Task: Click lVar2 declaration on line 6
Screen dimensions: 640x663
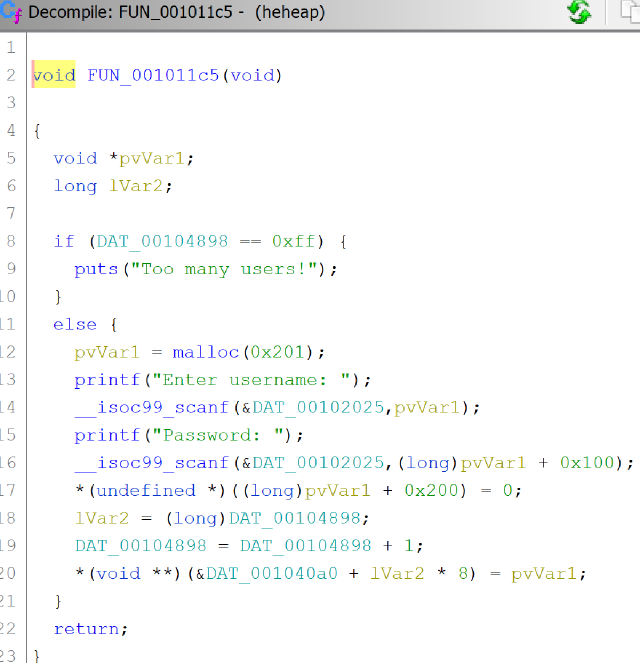Action: click(x=136, y=186)
